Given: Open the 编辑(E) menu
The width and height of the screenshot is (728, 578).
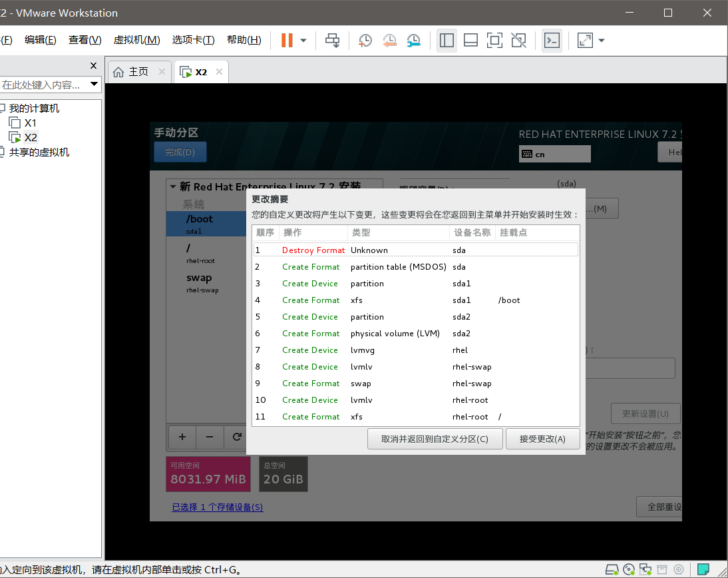Looking at the screenshot, I should point(41,40).
